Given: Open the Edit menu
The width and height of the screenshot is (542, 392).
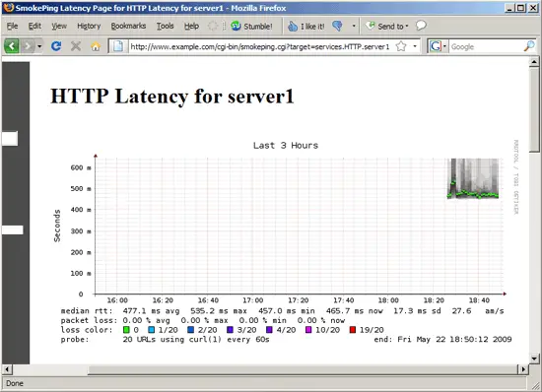Looking at the screenshot, I should pyautogui.click(x=34, y=26).
